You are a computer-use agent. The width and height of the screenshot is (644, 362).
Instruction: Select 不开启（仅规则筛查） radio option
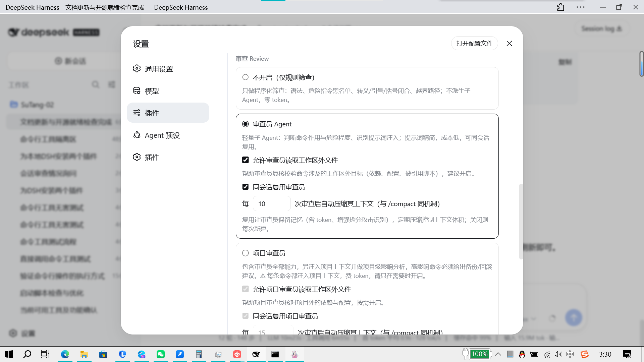(246, 77)
